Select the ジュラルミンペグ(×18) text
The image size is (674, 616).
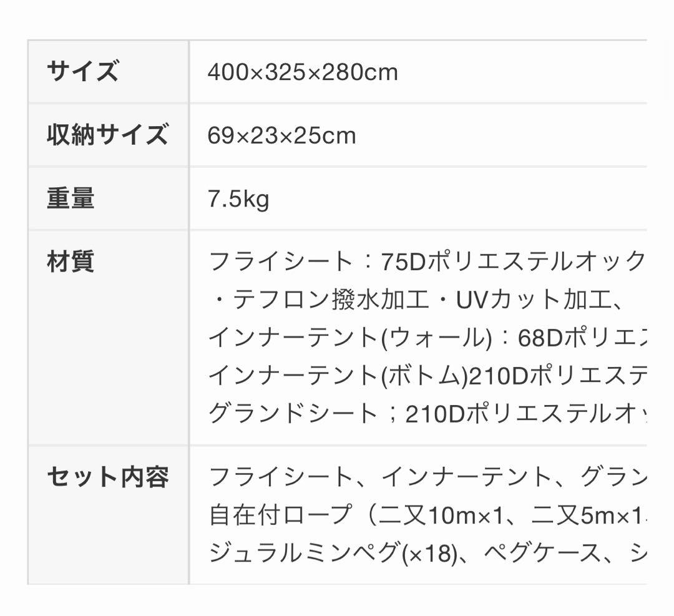[331, 553]
